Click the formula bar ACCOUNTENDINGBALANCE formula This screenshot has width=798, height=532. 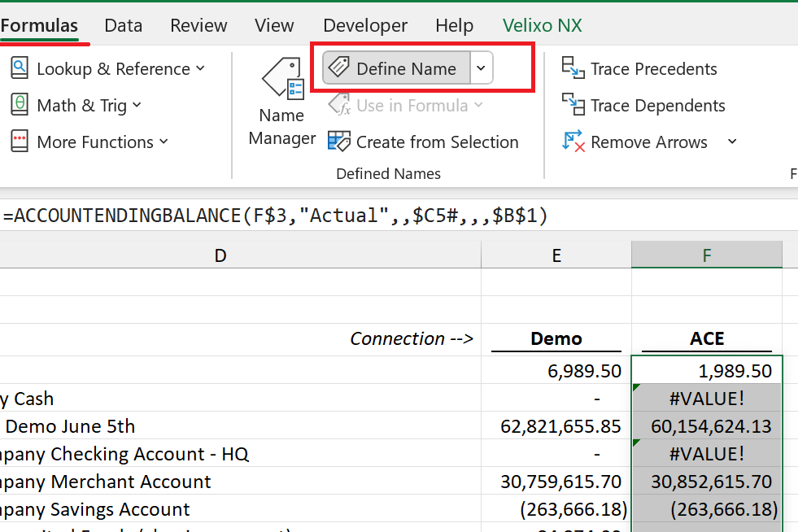(x=275, y=216)
